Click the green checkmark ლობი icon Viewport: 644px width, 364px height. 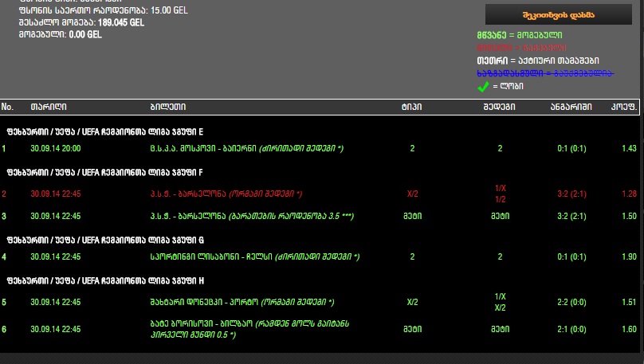(483, 86)
